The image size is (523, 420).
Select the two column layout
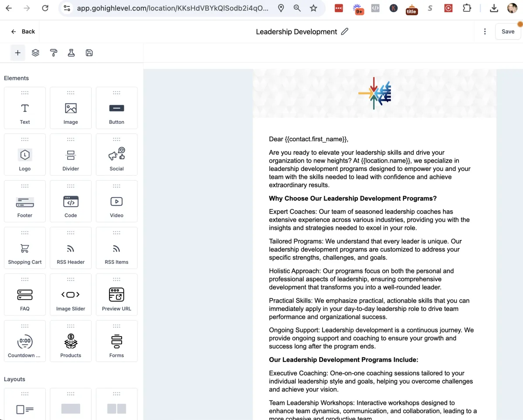[x=117, y=404]
